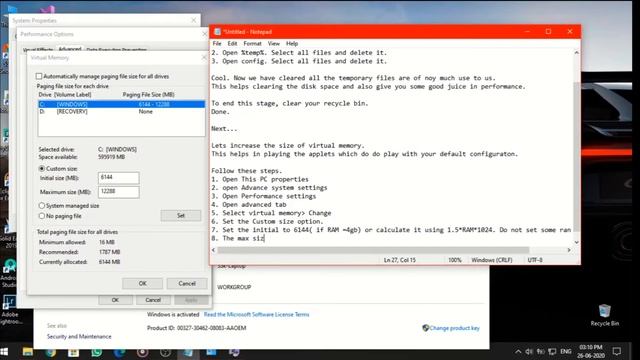Click the Notepad vertical scrollbar thumb
This screenshot has width=640, height=360.
[576, 156]
